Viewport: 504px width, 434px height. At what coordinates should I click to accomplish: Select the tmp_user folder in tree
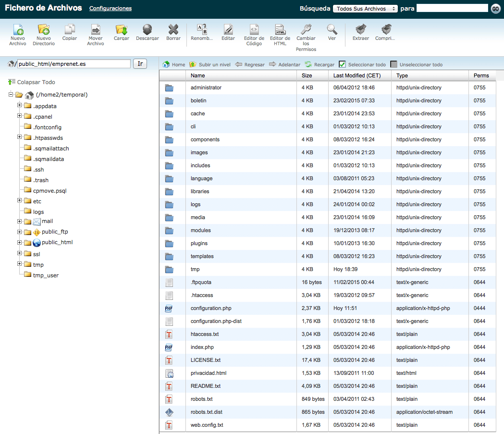[46, 275]
